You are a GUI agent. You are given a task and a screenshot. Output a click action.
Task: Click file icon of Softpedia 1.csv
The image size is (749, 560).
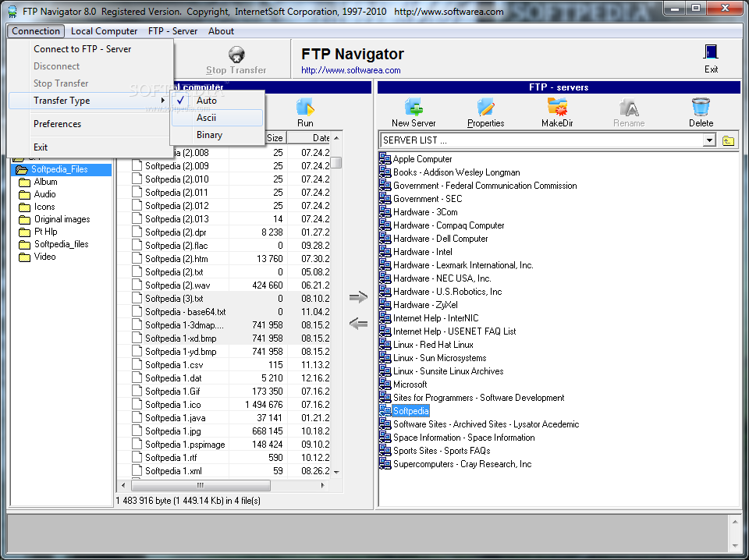point(137,365)
